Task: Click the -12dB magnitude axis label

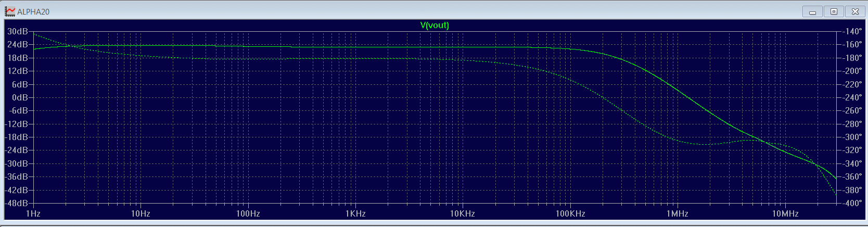Action: pos(17,124)
